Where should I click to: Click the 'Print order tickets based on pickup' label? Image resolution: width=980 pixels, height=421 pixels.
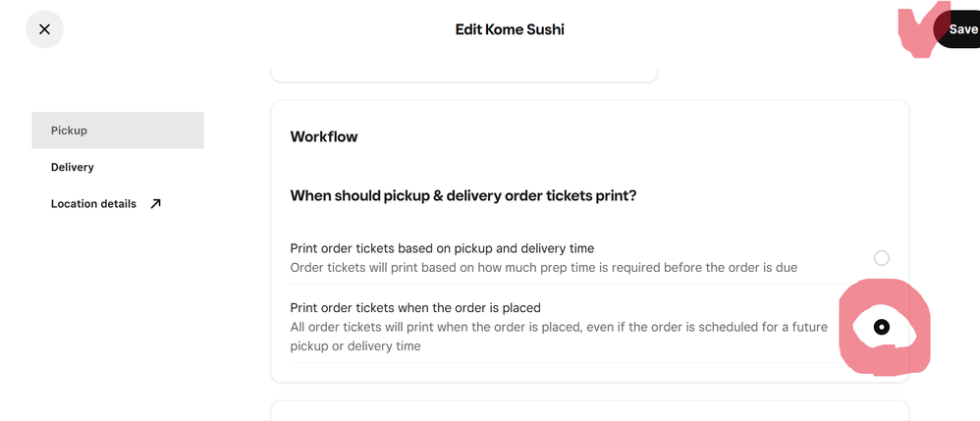point(442,248)
